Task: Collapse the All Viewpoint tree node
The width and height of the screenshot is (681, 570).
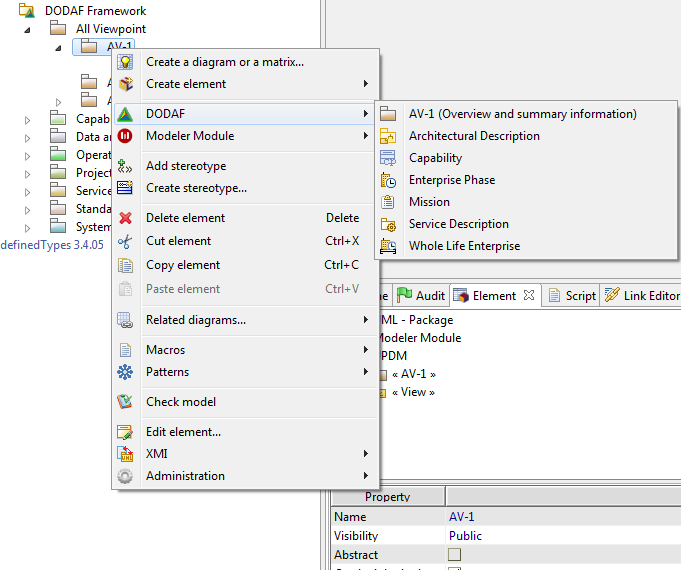Action: [x=27, y=30]
